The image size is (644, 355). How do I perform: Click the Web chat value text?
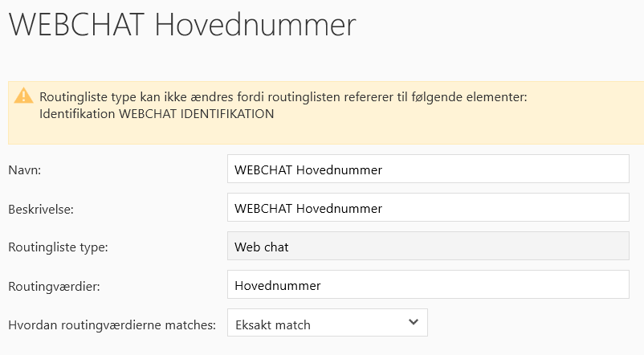point(262,247)
